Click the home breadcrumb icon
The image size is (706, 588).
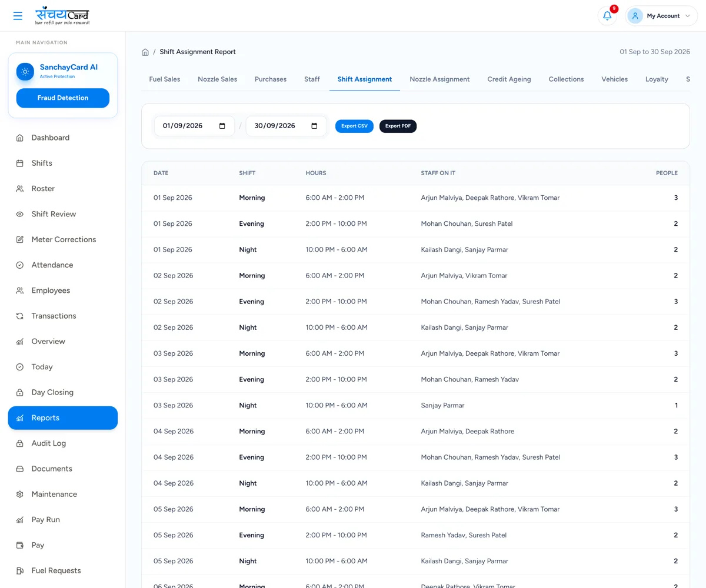pyautogui.click(x=145, y=52)
